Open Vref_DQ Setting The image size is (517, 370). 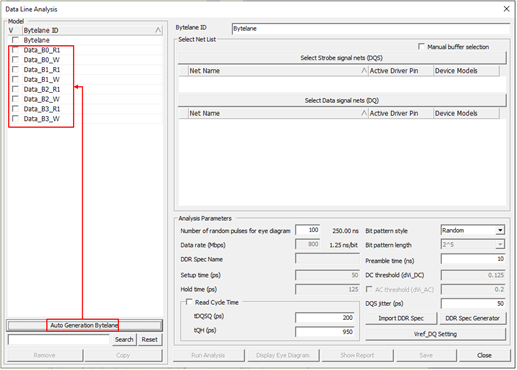coord(435,334)
